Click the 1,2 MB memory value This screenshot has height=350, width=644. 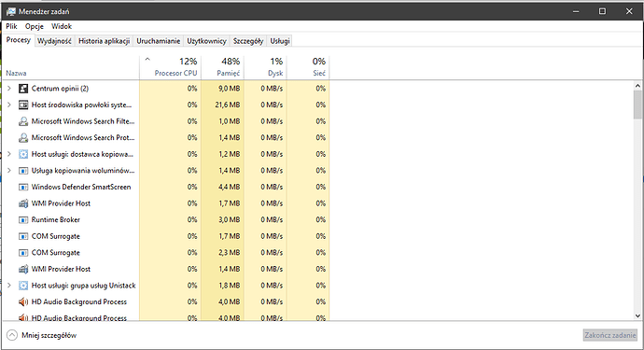(230, 154)
